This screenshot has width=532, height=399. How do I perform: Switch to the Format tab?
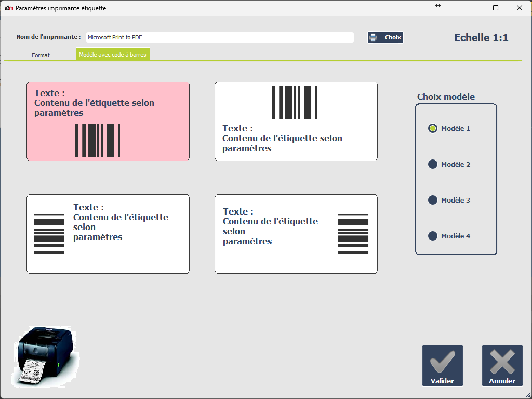click(x=41, y=55)
